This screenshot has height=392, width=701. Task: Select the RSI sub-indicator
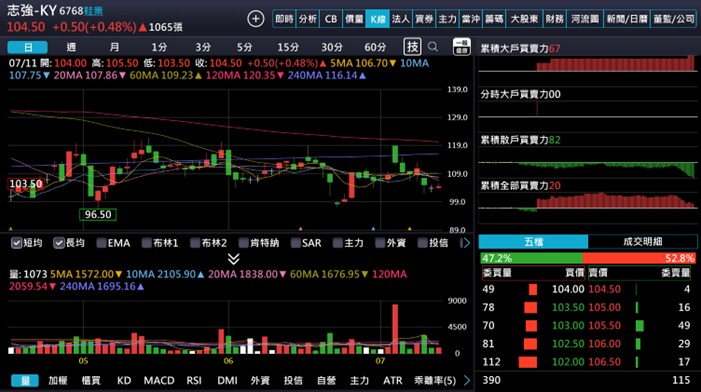[x=194, y=380]
